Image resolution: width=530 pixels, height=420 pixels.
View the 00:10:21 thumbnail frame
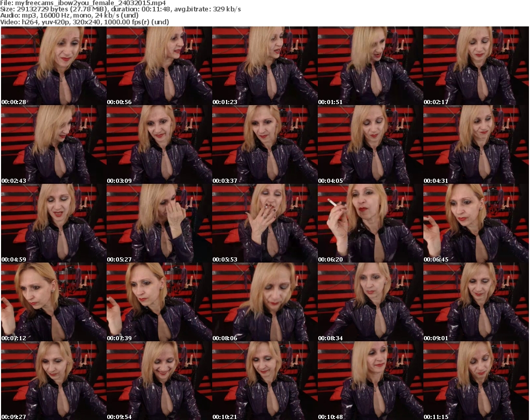click(x=264, y=381)
